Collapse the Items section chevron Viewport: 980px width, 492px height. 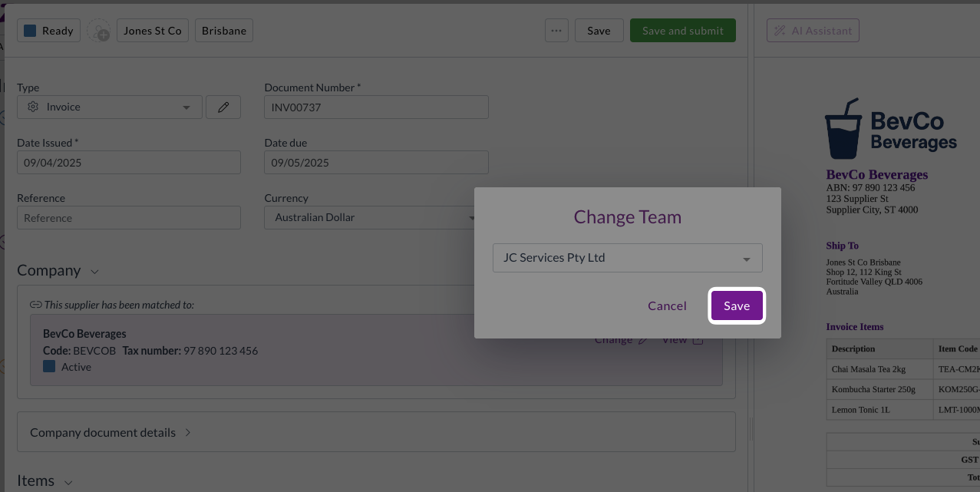pyautogui.click(x=68, y=482)
